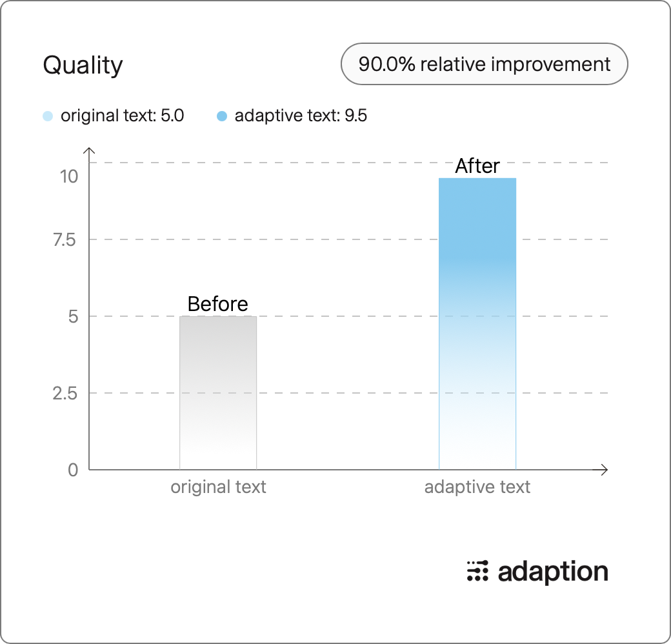Screen dimensions: 671x644
Task: Click the 7.5 tick label on y-axis
Action: click(x=65, y=240)
